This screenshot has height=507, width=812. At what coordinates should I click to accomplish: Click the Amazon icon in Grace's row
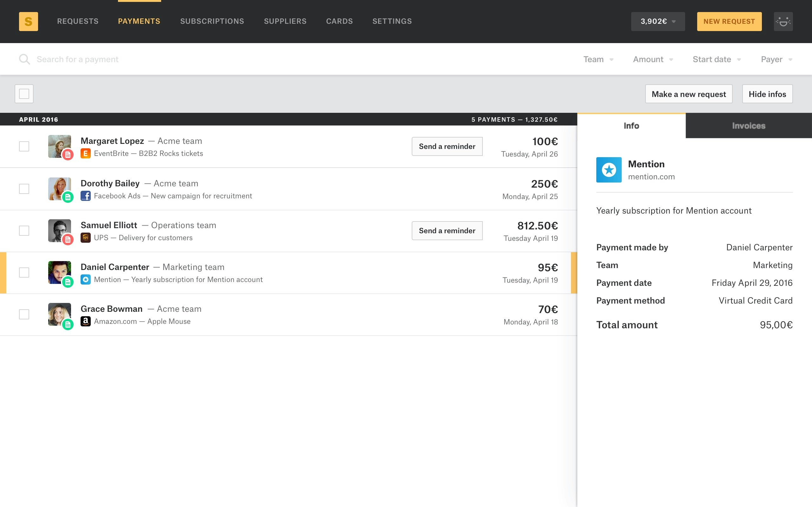[x=86, y=321]
